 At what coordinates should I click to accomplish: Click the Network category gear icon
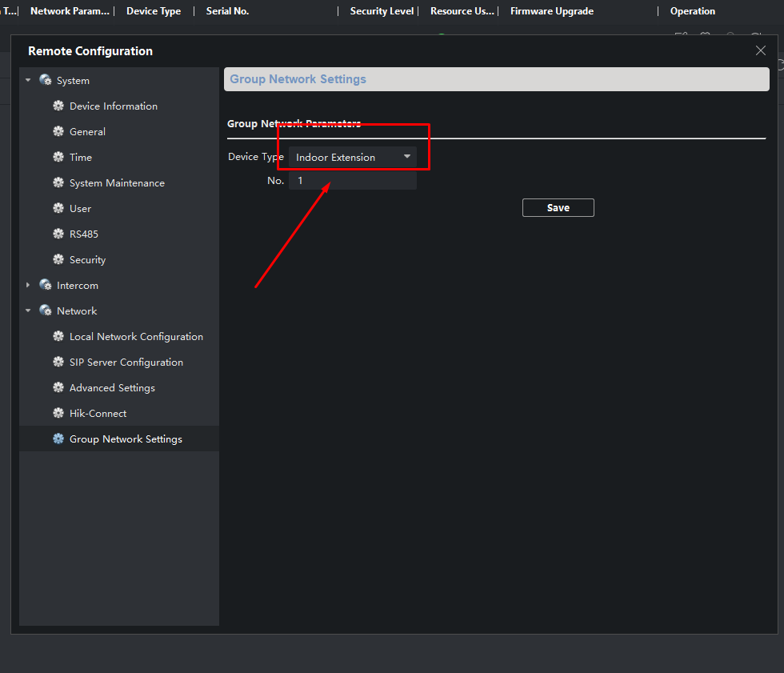click(x=46, y=310)
